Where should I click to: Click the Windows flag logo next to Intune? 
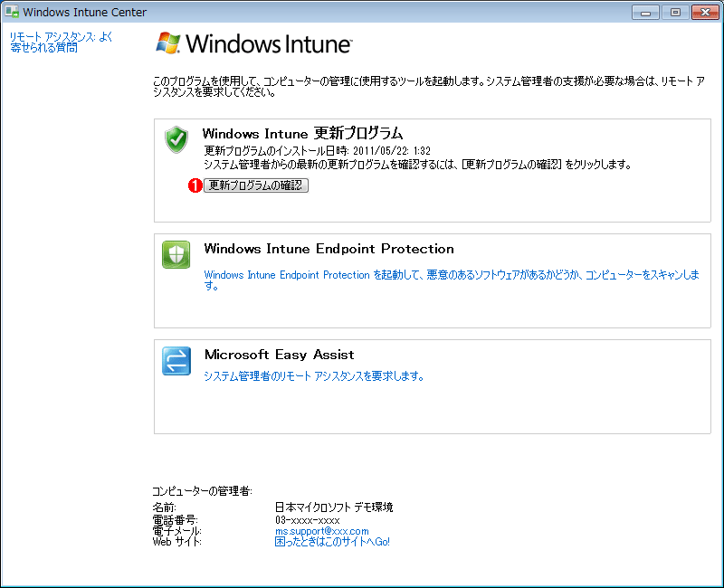coord(168,43)
